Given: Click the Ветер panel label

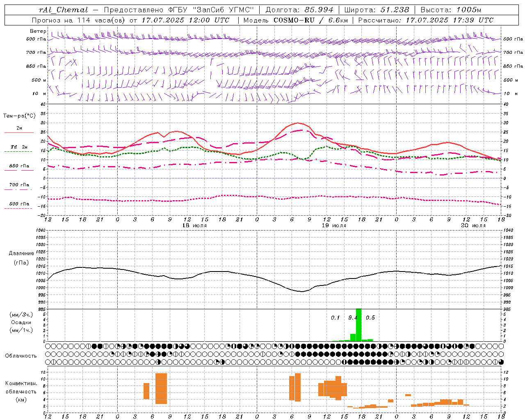Looking at the screenshot, I should [38, 31].
